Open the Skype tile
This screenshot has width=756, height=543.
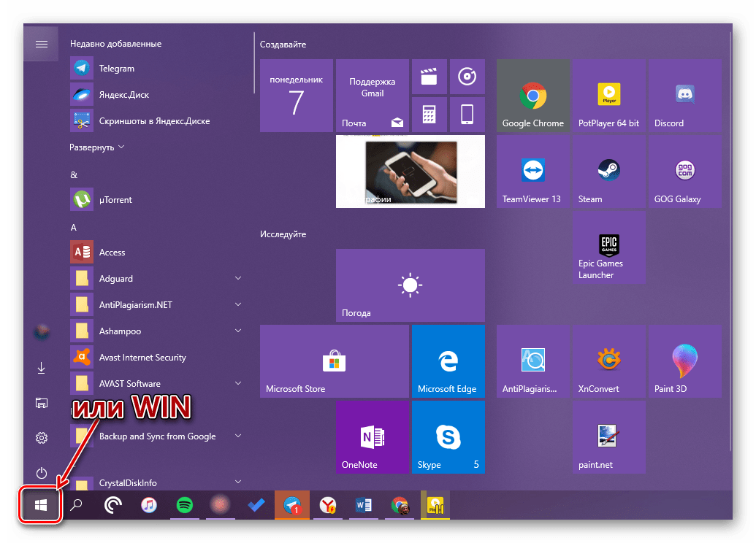448,437
